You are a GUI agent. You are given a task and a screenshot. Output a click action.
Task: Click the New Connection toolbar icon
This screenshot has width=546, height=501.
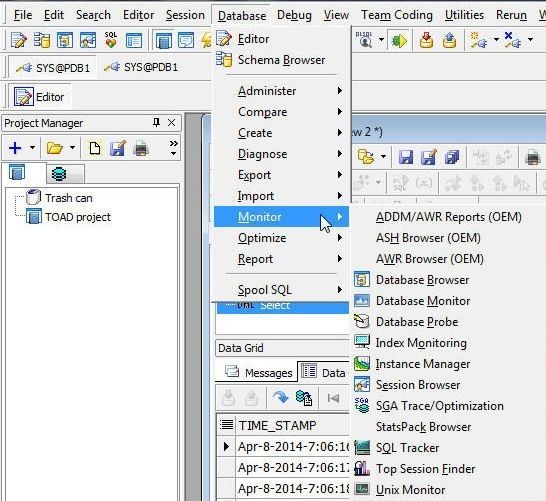479,40
